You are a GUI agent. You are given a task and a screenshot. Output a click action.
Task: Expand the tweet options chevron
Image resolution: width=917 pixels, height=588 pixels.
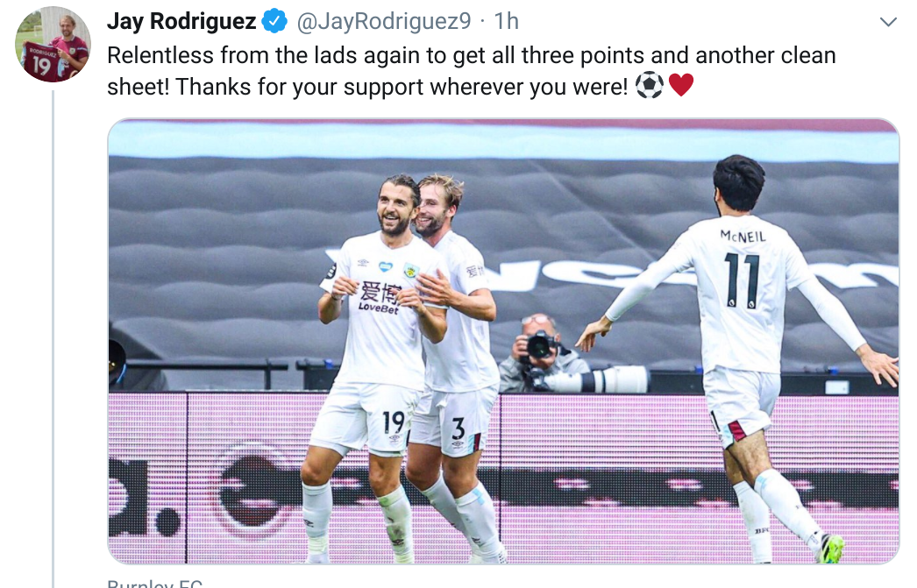(x=888, y=22)
